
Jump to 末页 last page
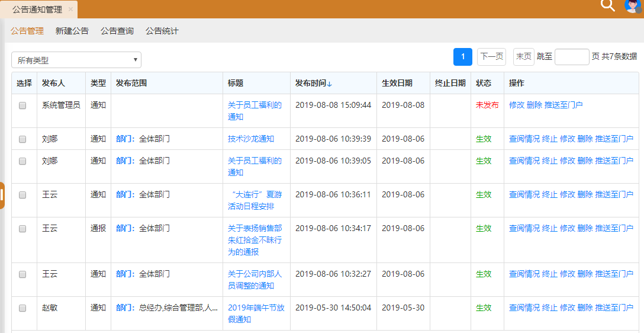(x=523, y=56)
